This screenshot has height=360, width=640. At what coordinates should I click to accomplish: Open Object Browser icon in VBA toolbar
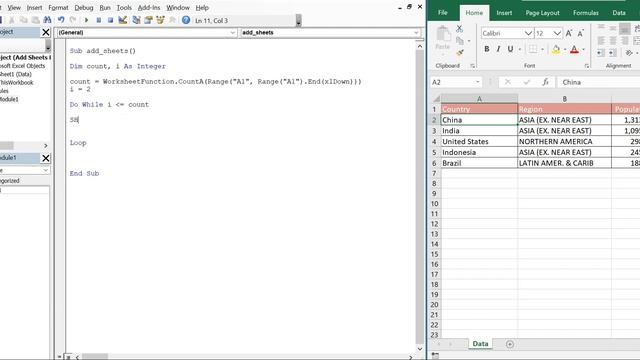160,20
